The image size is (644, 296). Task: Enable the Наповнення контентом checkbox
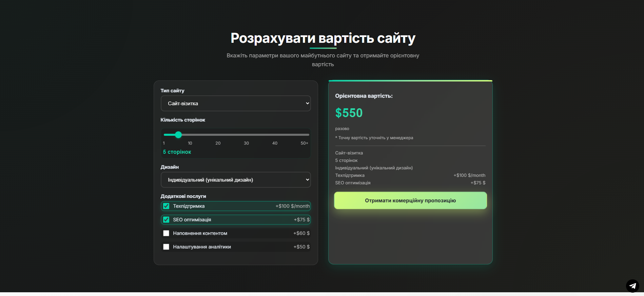pyautogui.click(x=166, y=233)
